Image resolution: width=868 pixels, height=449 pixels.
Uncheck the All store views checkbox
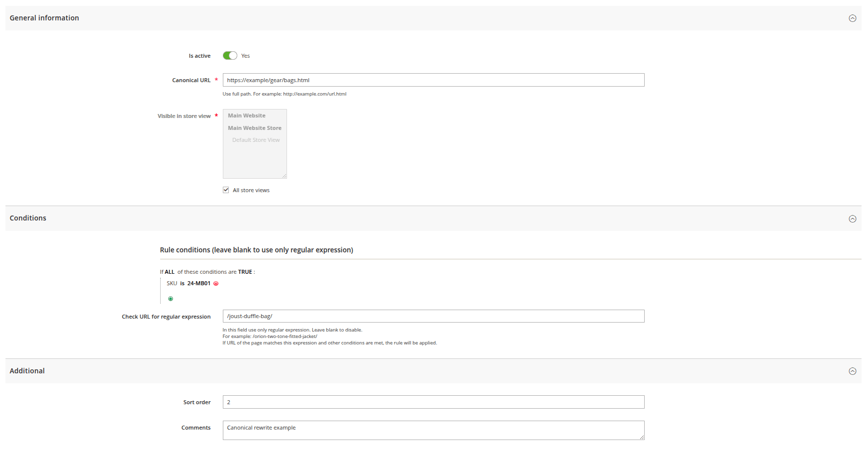[226, 190]
